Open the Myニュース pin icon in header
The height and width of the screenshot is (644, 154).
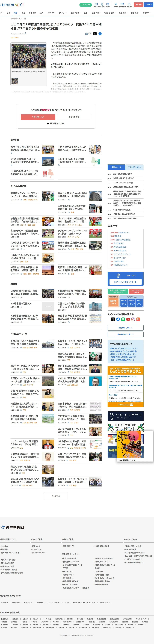pyautogui.click(x=102, y=5)
